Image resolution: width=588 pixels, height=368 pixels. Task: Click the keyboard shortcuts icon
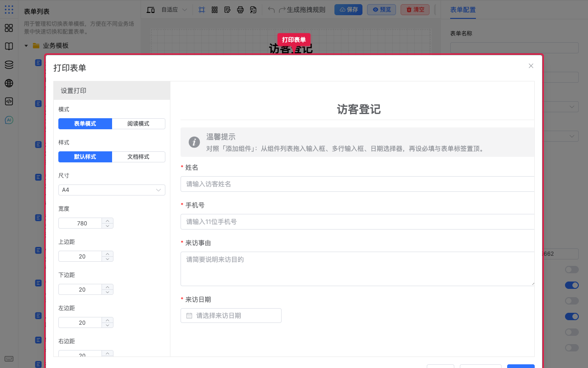(x=9, y=359)
